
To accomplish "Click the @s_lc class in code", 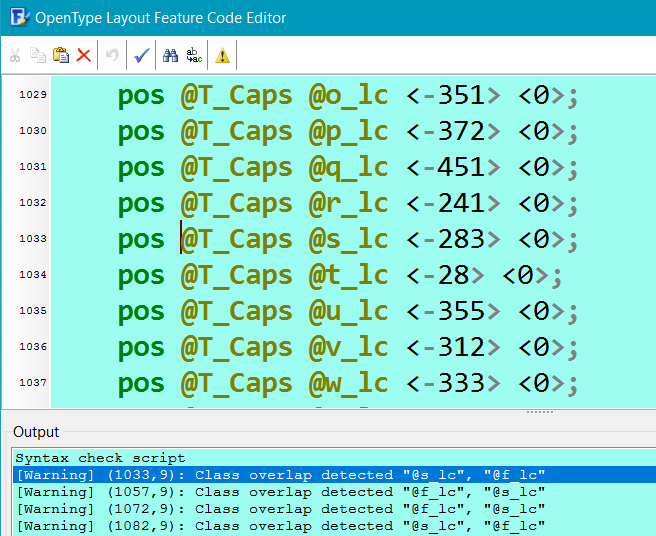I will coord(348,240).
